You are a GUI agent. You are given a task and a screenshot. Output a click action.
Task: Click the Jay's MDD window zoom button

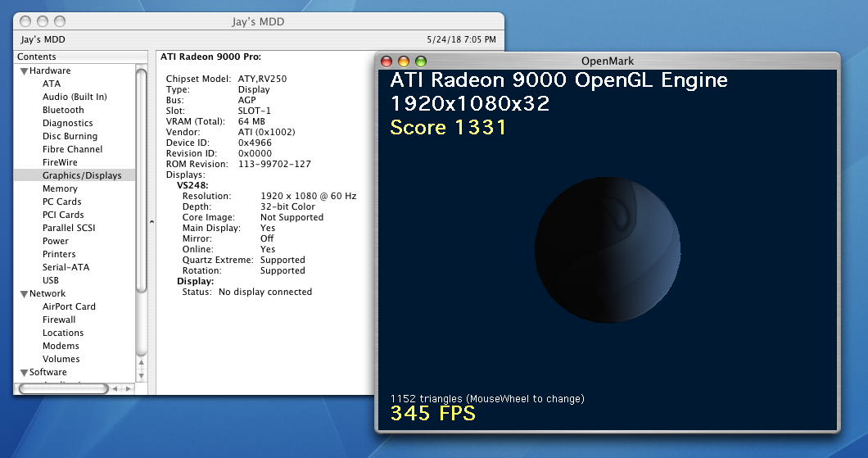(x=59, y=21)
